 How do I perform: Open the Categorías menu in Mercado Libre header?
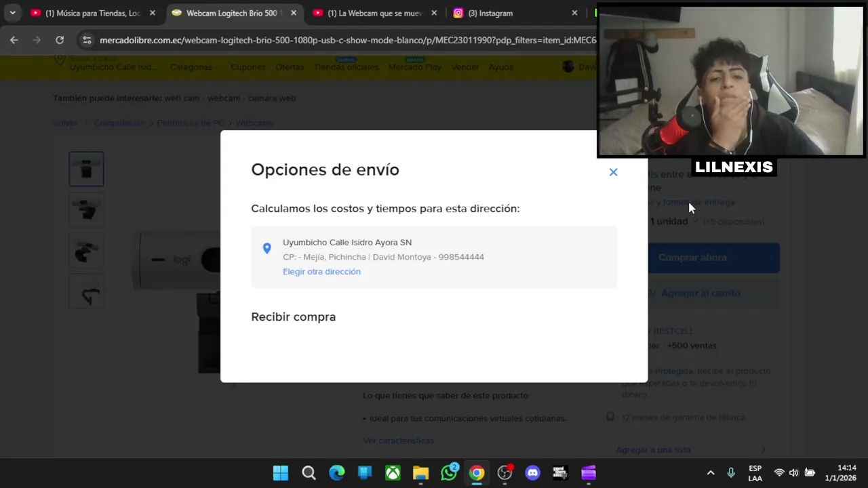(x=193, y=67)
